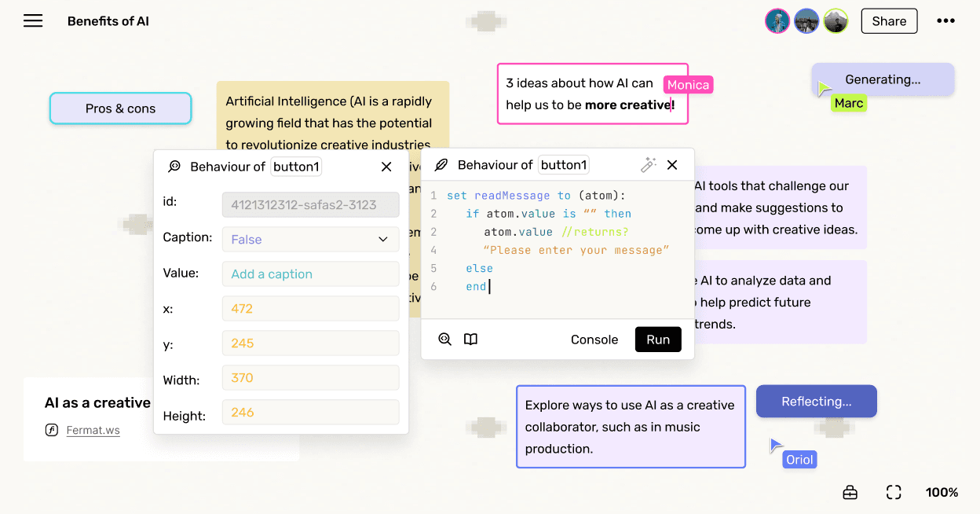Click the button1 name field in the code panel
Viewport: 980px width, 514px height.
[x=563, y=164]
